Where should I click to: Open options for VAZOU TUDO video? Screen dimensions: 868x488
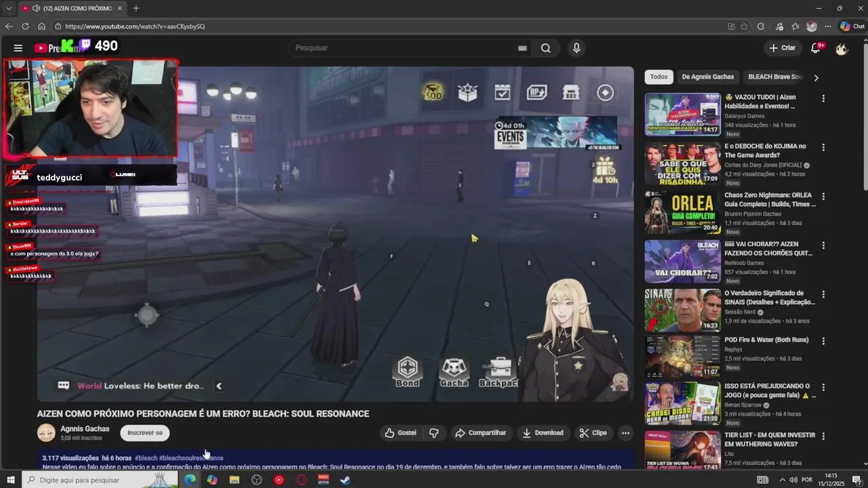823,98
